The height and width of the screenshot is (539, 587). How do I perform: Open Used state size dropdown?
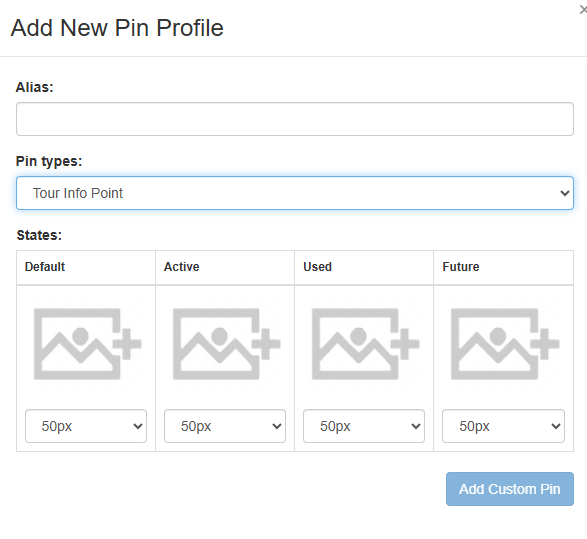[364, 426]
